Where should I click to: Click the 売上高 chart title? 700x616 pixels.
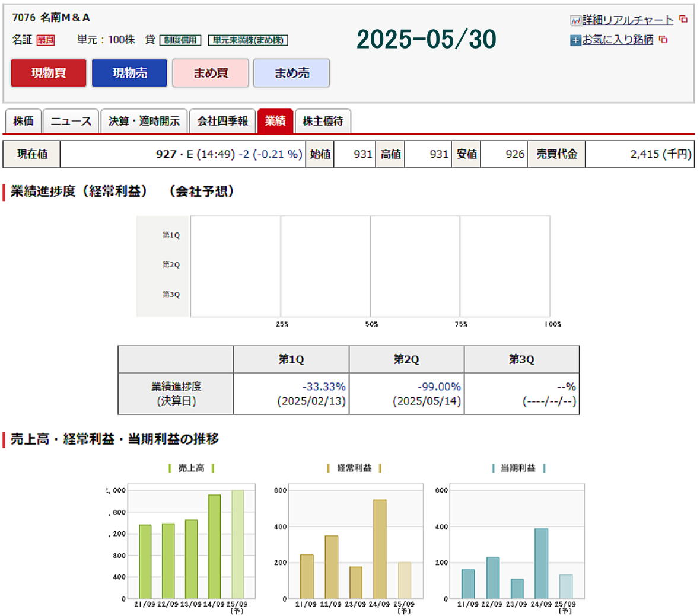pyautogui.click(x=191, y=468)
